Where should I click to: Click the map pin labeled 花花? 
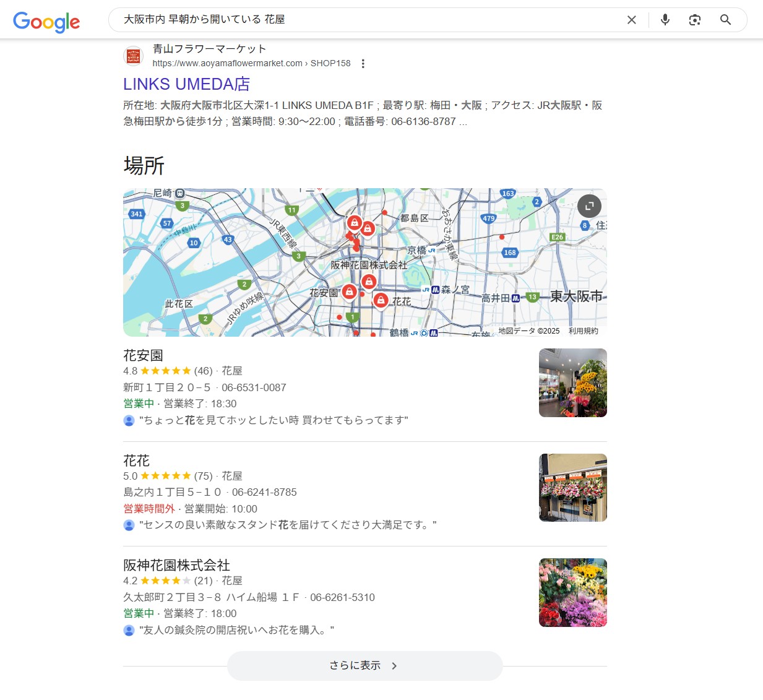coord(381,300)
